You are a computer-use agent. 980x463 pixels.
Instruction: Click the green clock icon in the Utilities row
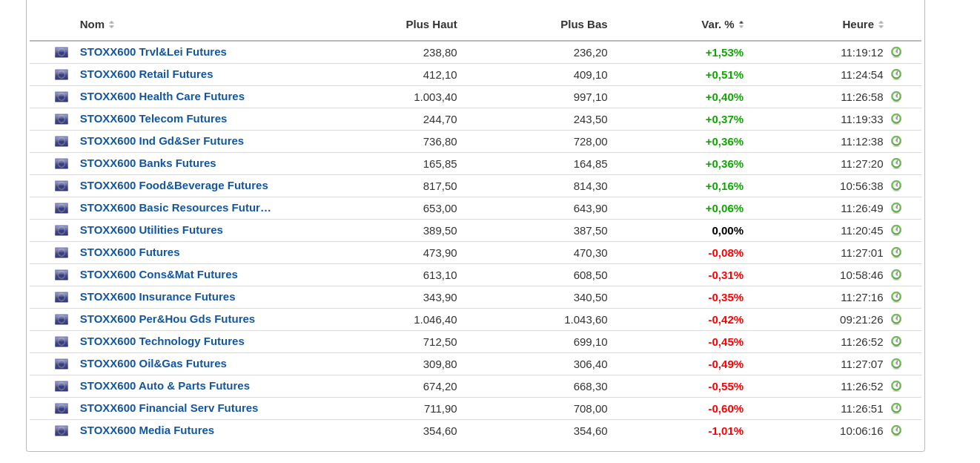[x=896, y=230]
